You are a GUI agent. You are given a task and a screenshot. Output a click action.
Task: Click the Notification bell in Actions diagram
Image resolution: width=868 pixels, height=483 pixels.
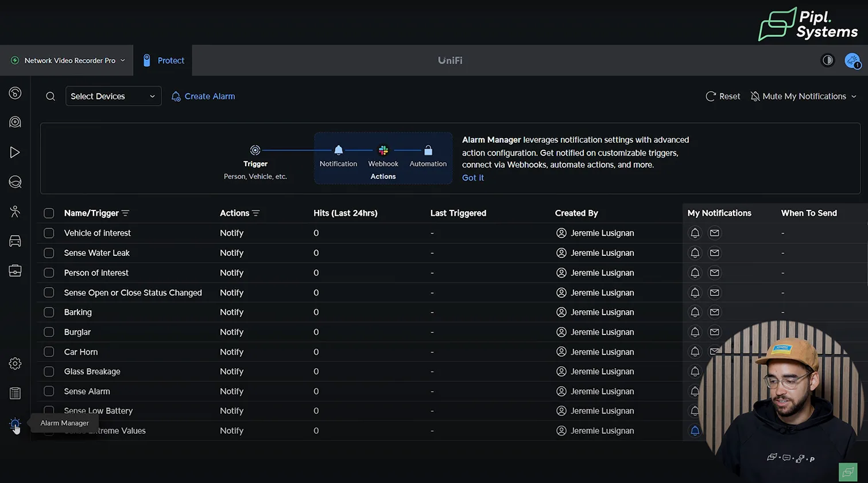pos(339,150)
